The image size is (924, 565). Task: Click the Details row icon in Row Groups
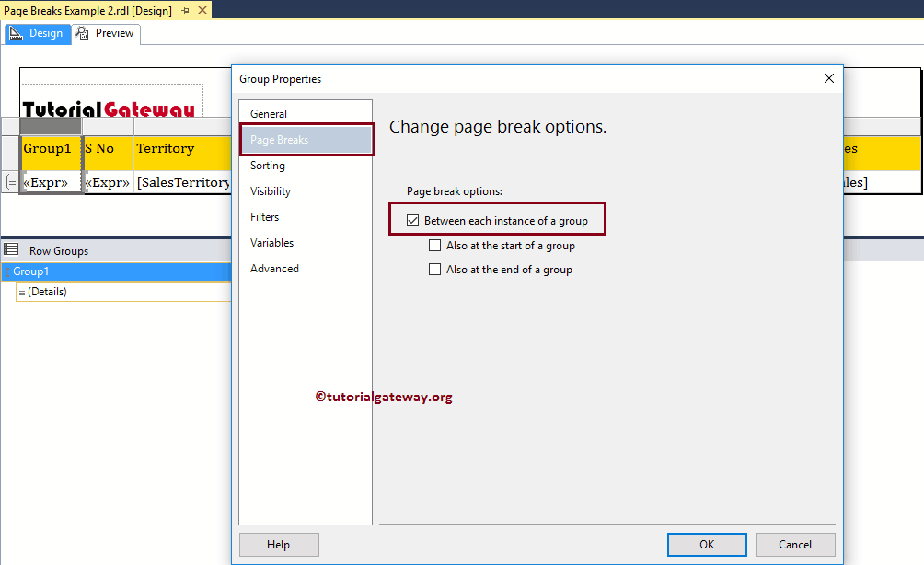point(19,291)
